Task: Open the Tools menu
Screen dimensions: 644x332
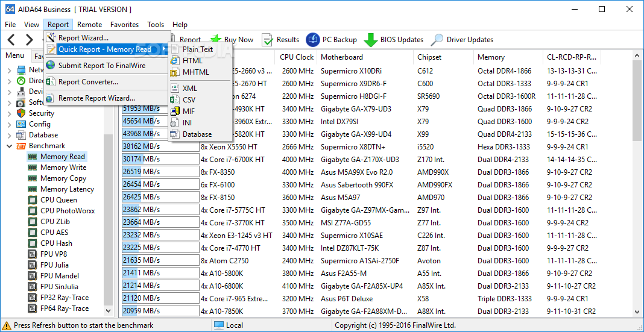Action: click(x=156, y=25)
